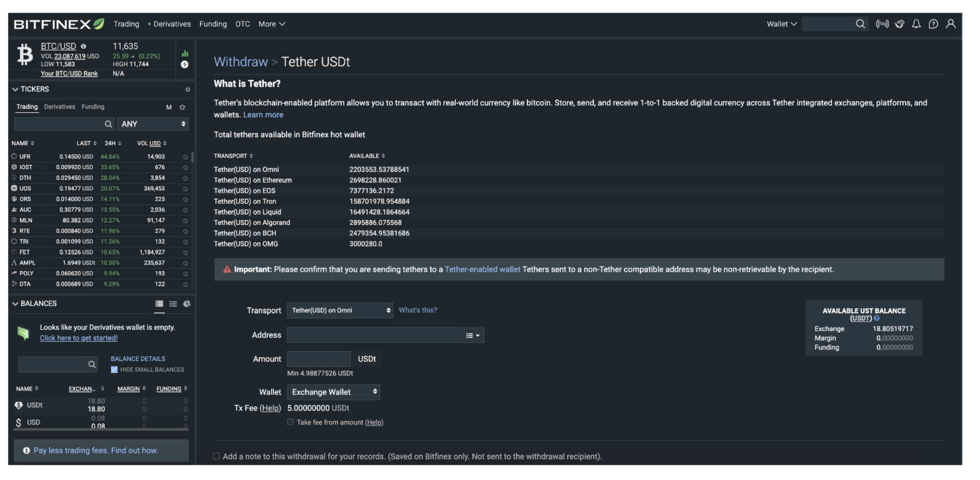
Task: Click the help icon next to (USDT) balance
Action: [x=876, y=319]
